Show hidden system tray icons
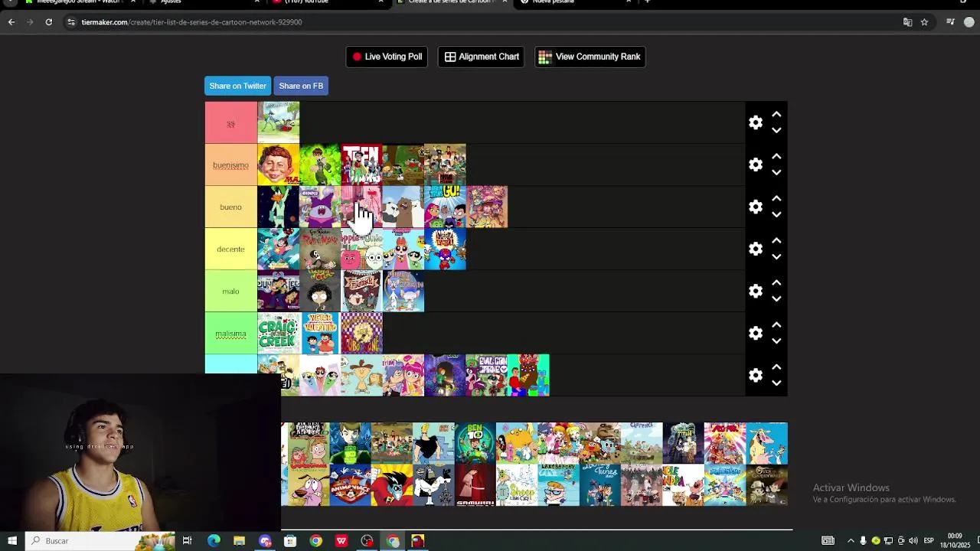Viewport: 980px width, 551px height. [x=850, y=541]
